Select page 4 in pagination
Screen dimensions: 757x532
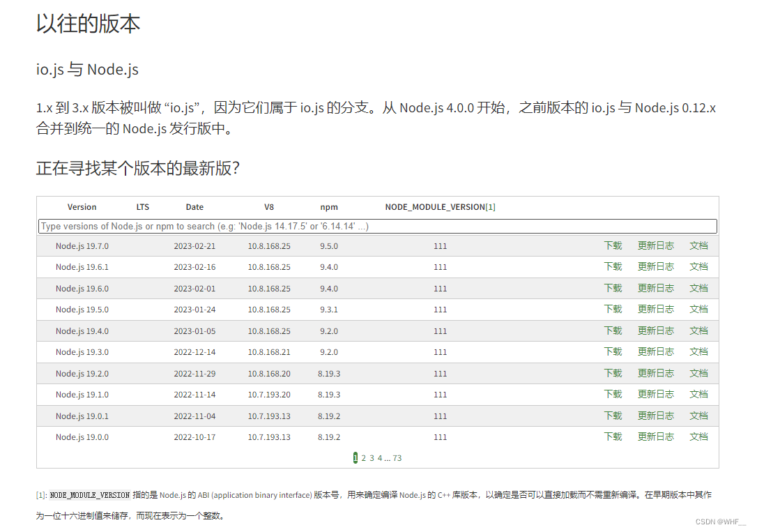click(x=379, y=457)
